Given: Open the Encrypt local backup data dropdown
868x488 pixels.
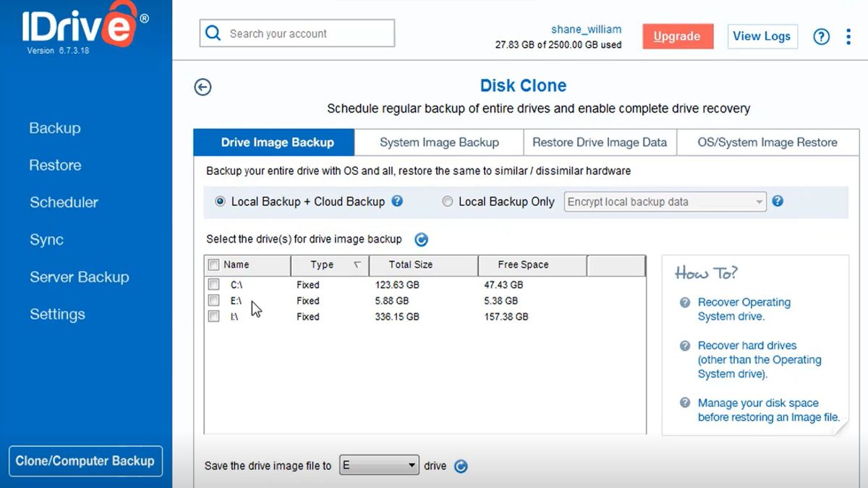Looking at the screenshot, I should (x=665, y=202).
